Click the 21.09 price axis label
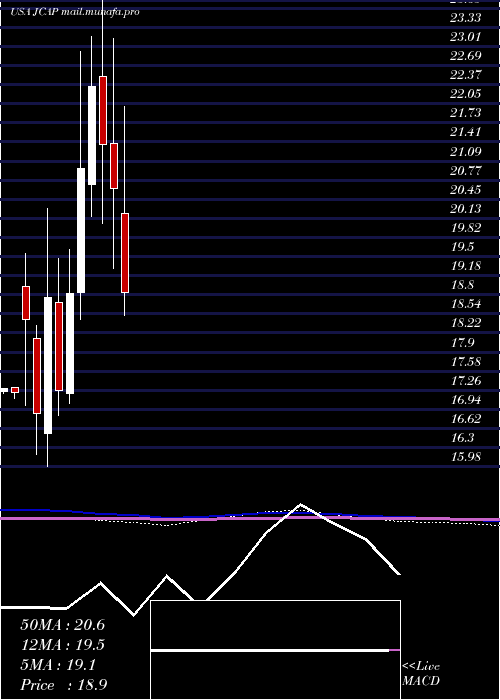This screenshot has height=700, width=500. click(x=466, y=151)
